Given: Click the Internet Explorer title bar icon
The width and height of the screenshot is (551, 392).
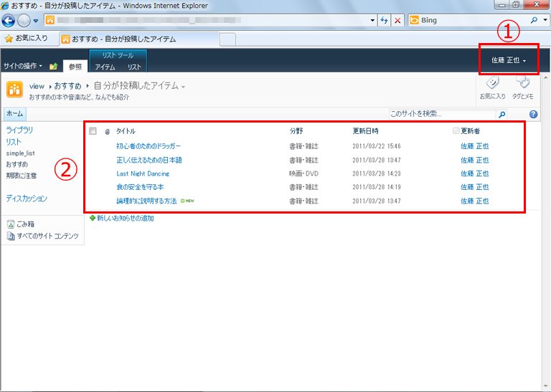Looking at the screenshot, I should click(5, 5).
